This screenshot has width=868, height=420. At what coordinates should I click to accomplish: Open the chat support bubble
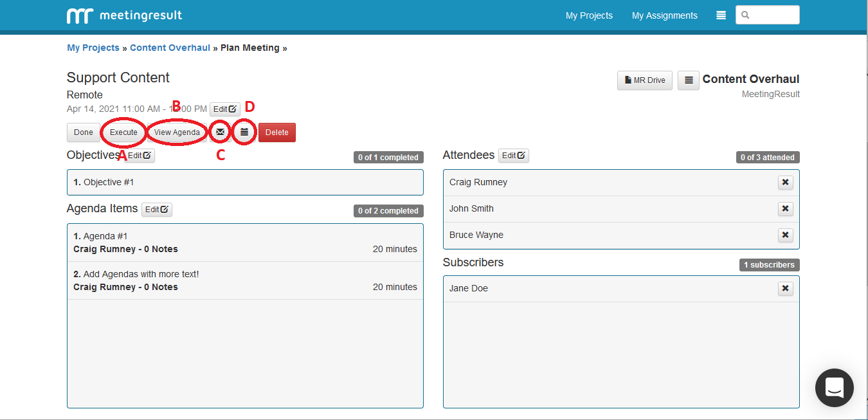tap(834, 388)
